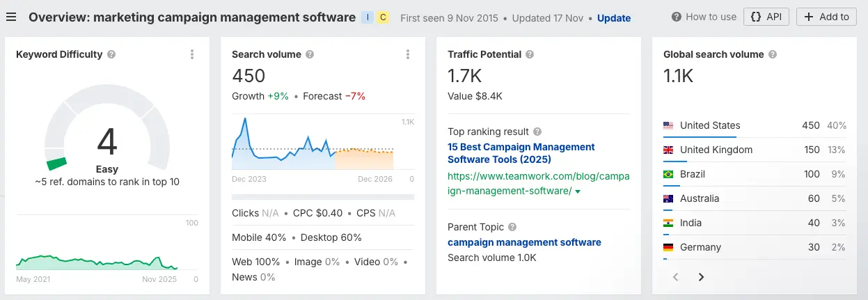Click the Germany flag icon
The height and width of the screenshot is (300, 868).
click(668, 248)
